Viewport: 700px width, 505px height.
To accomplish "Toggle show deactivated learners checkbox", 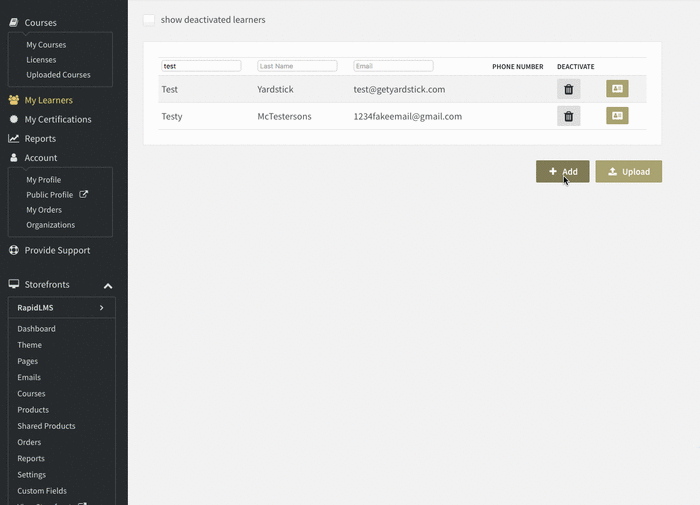I will pos(149,20).
